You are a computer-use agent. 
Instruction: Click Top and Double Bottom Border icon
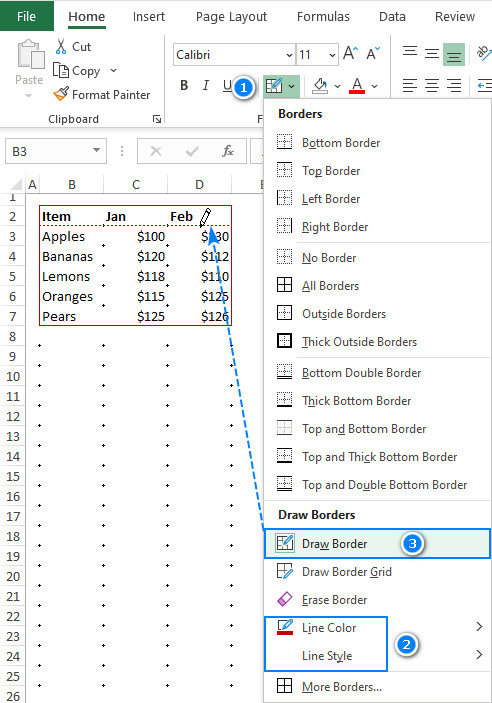pos(284,484)
